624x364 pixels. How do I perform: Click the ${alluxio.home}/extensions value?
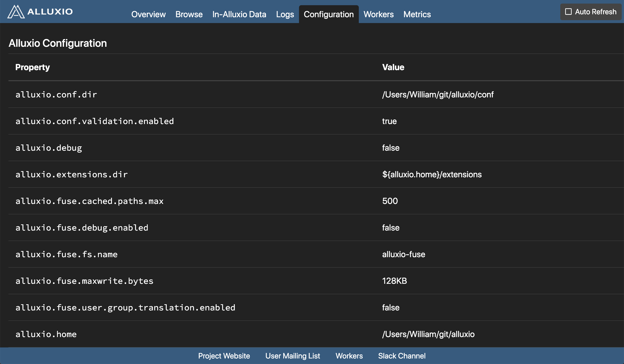tap(432, 175)
